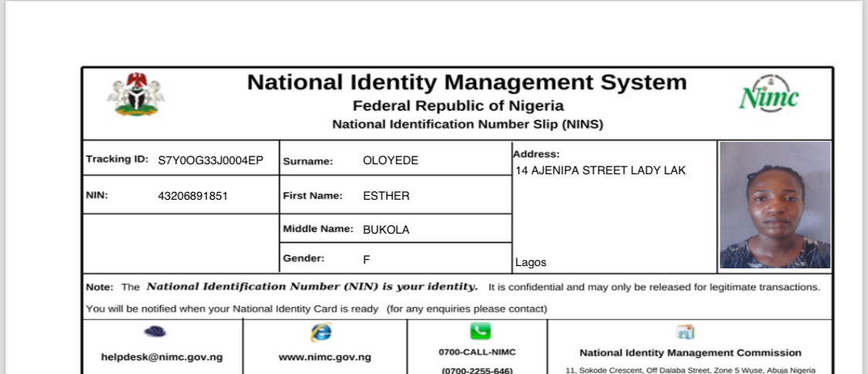Open the helpdesk@nimc.gov.ng email link
Screen dimensions: 868x374
click(162, 357)
